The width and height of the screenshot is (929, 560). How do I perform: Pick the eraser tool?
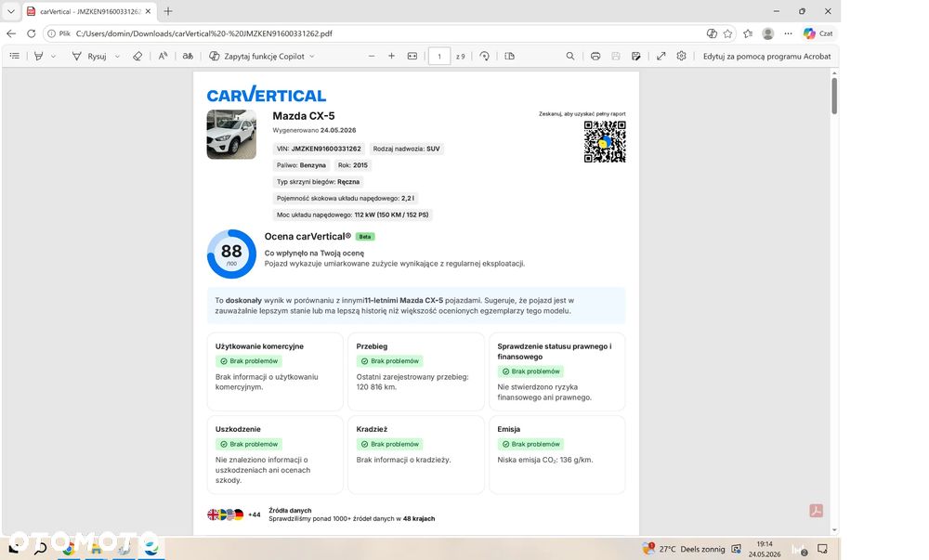[x=137, y=57]
